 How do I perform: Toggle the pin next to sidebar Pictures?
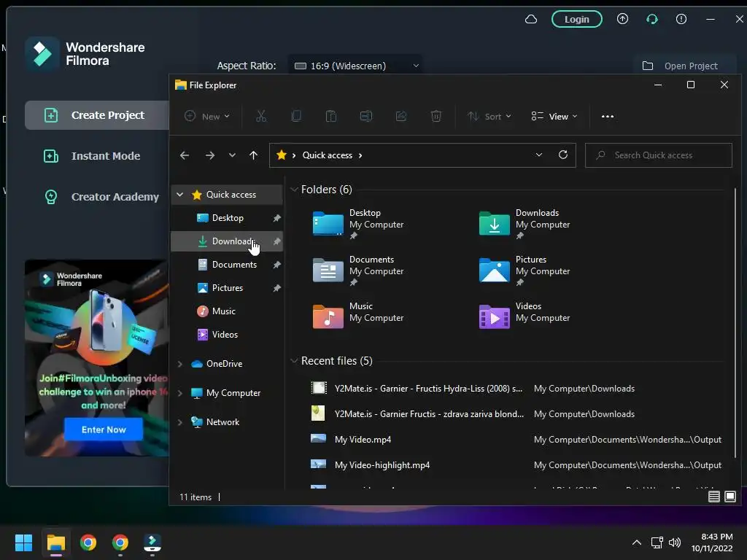276,288
